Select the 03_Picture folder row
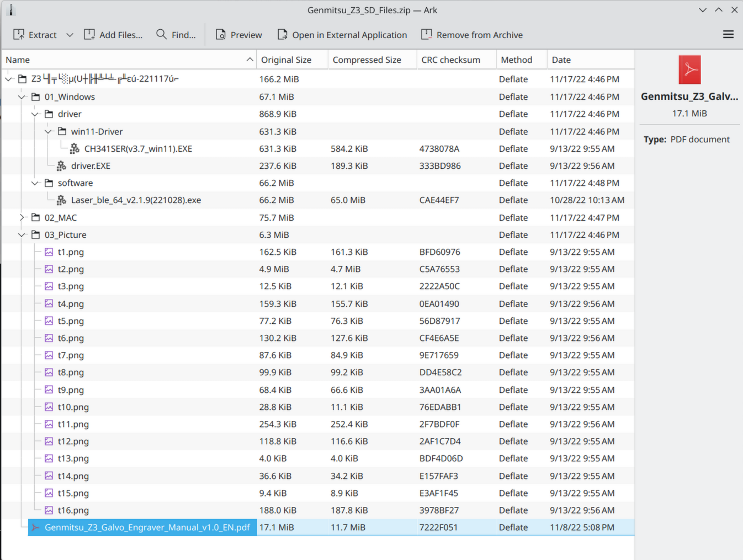Screen dimensions: 743x560 click(x=318, y=234)
